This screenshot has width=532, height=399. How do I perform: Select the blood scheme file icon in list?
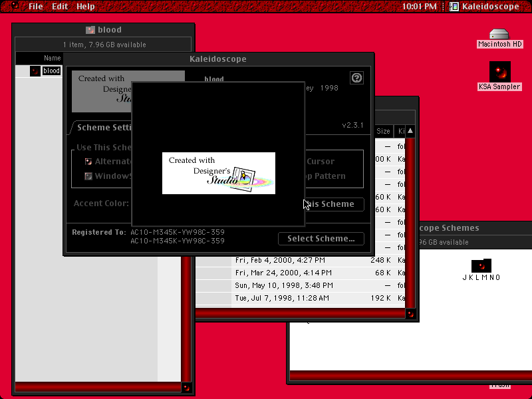35,71
